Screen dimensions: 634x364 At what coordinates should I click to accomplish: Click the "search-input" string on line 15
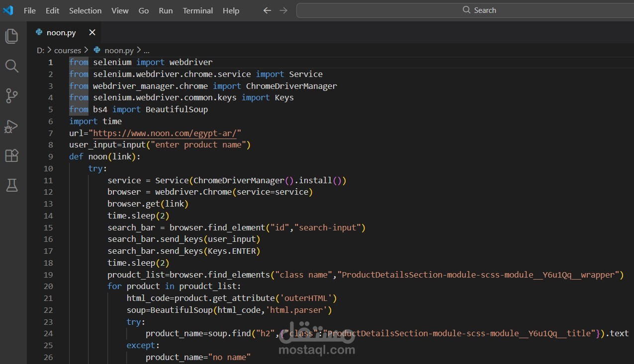[328, 227]
